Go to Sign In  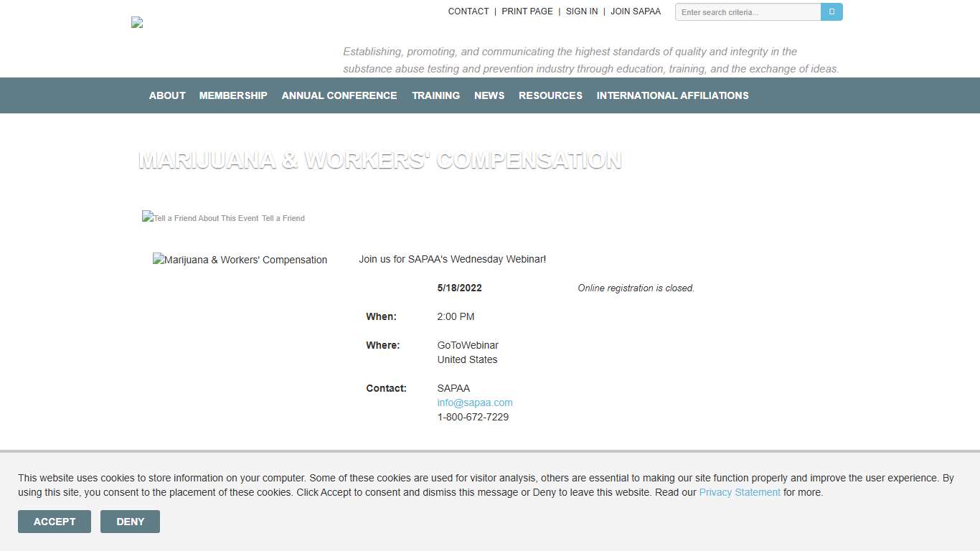point(582,11)
